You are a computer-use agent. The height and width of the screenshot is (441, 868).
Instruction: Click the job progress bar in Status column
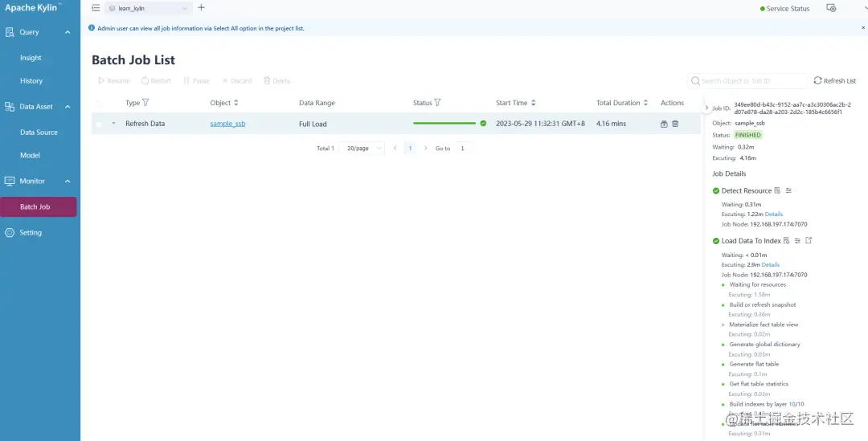(x=444, y=124)
